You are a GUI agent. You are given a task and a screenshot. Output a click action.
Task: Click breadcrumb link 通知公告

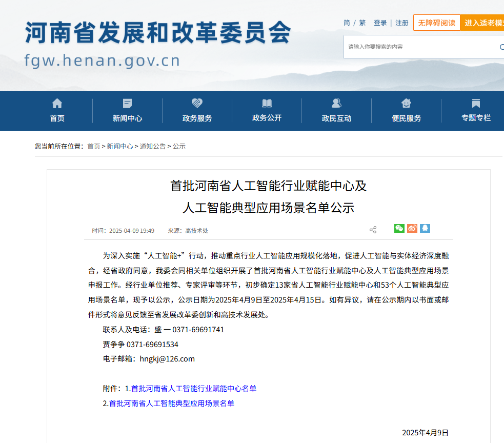(153, 146)
